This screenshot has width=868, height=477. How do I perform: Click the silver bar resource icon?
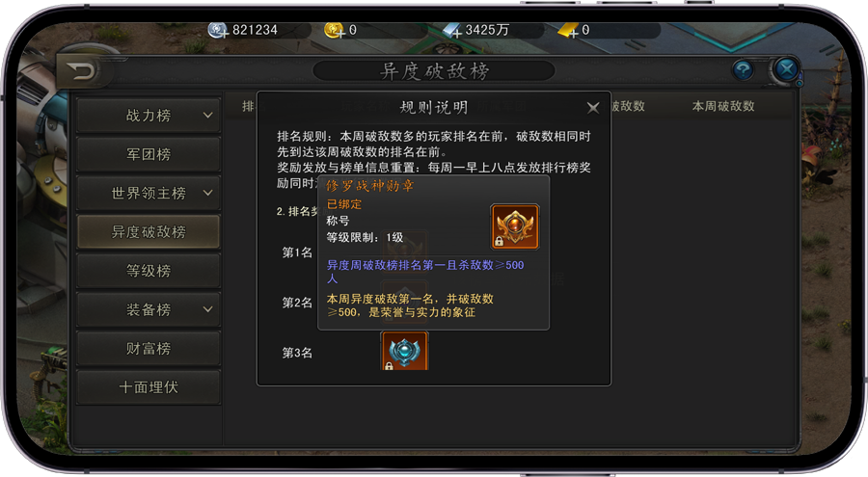click(452, 31)
